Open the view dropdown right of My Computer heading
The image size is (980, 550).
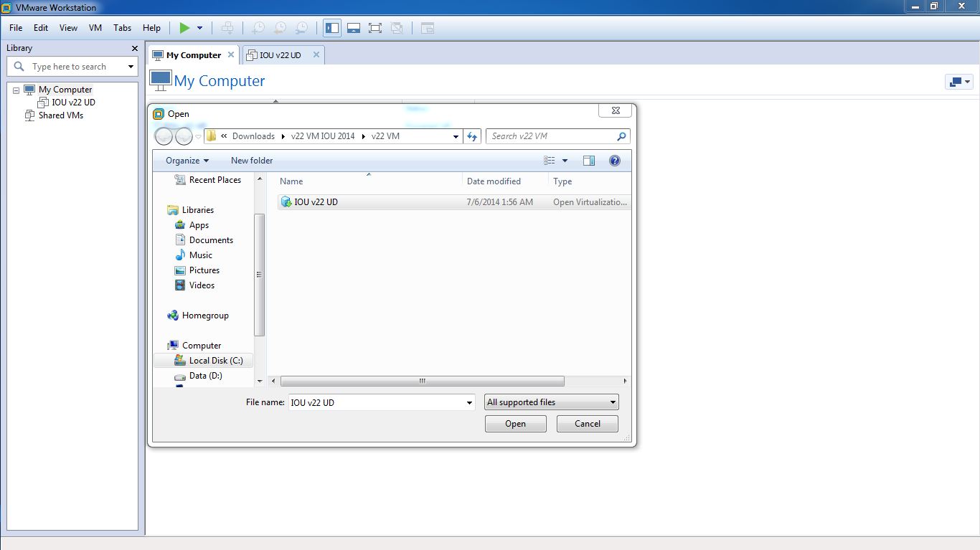point(958,82)
